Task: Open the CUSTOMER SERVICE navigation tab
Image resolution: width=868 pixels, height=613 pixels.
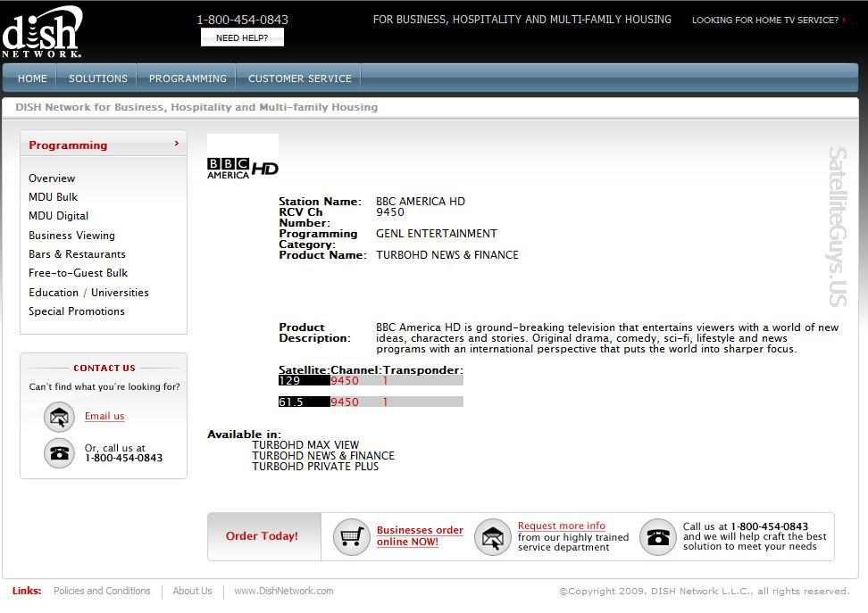Action: [x=299, y=79]
